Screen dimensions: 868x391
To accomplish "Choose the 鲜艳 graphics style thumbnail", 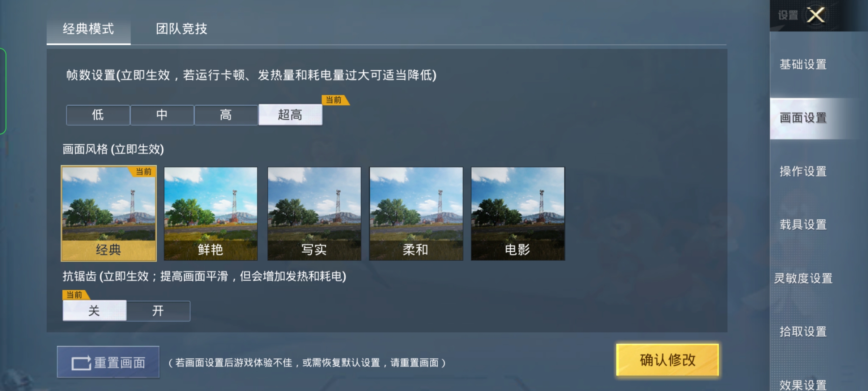I will click(x=211, y=214).
